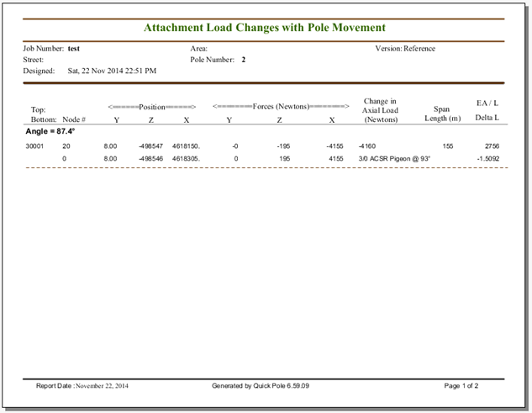Click 'Version: Reference' text

[x=405, y=48]
